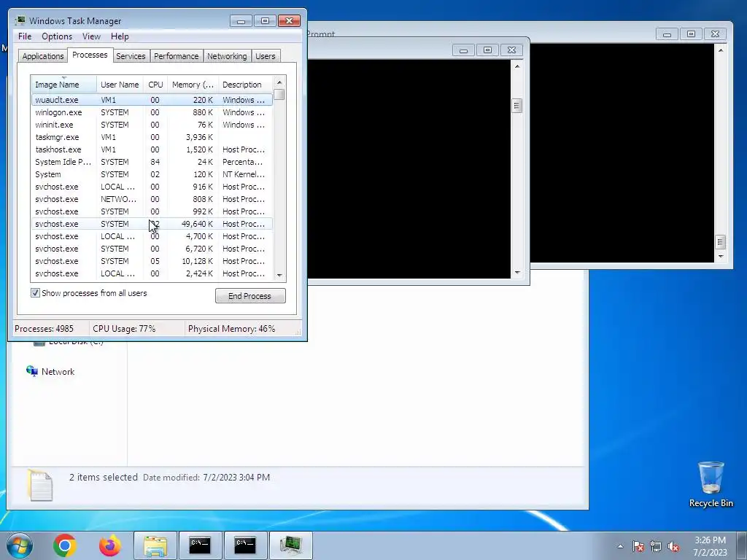Switch to the Applications tab

pos(43,56)
